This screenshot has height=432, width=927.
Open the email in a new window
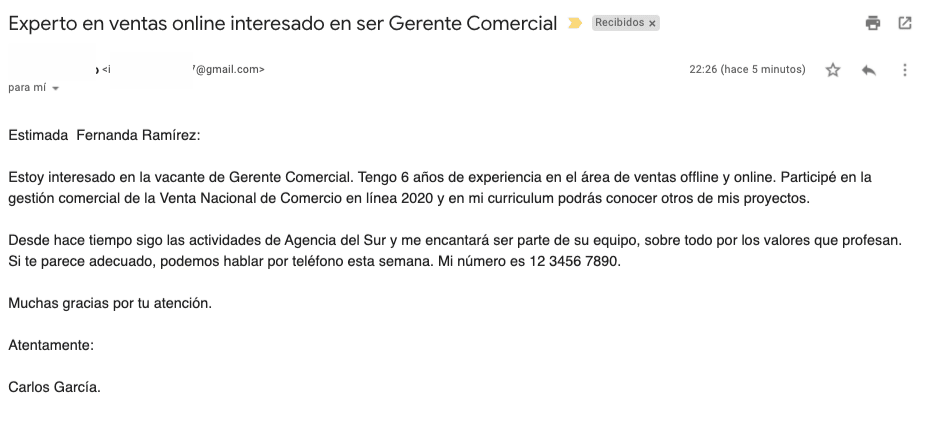(x=905, y=23)
